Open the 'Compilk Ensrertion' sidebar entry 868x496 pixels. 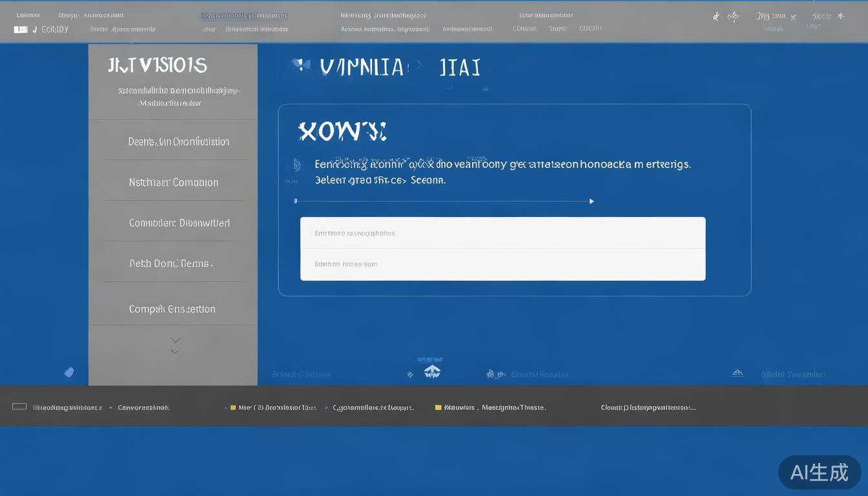(x=172, y=309)
